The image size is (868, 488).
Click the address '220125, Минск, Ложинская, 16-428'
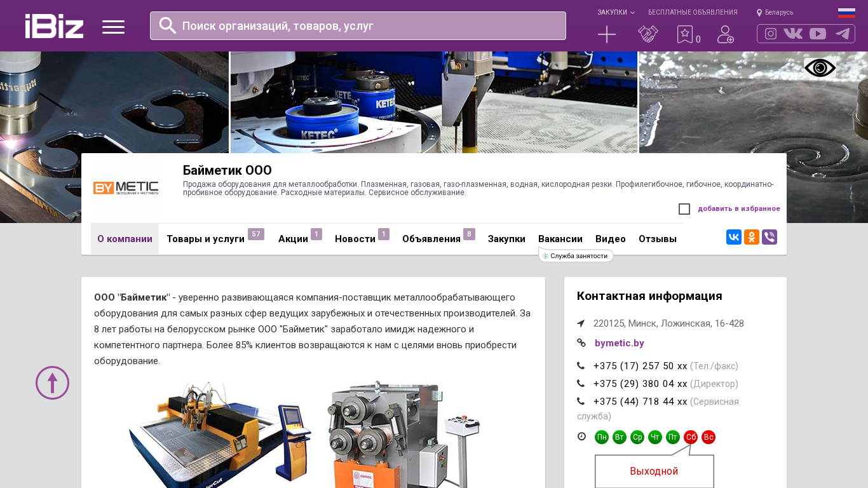668,323
